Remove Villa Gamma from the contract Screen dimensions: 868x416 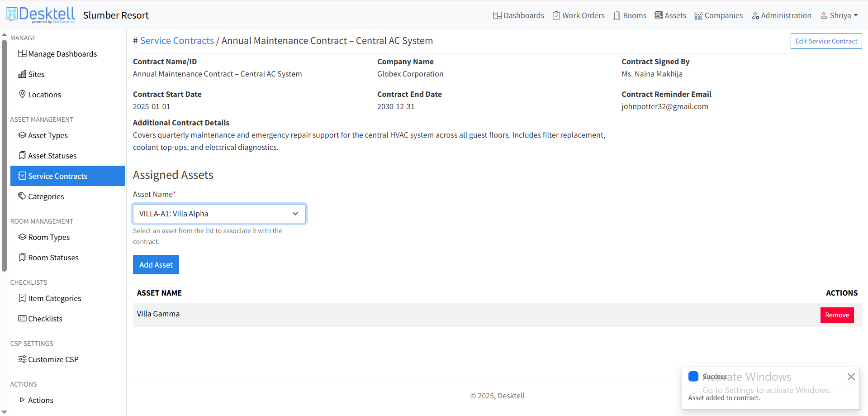coord(836,315)
